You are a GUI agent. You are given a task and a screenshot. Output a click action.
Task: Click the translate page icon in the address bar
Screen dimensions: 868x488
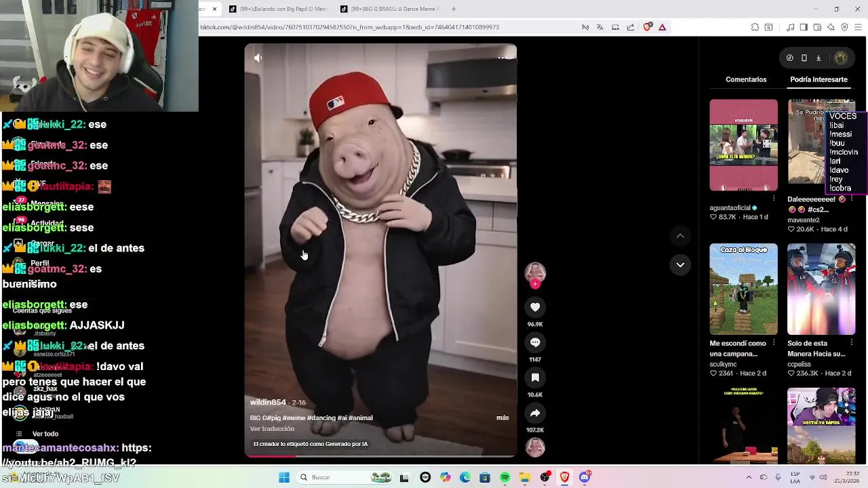pyautogui.click(x=600, y=27)
